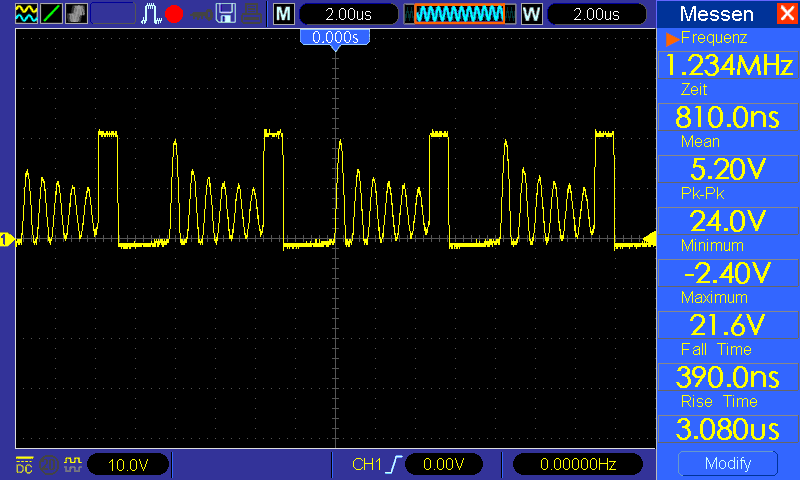Image resolution: width=800 pixels, height=480 pixels.
Task: Open the main 2.00us timebase field
Action: coord(348,14)
